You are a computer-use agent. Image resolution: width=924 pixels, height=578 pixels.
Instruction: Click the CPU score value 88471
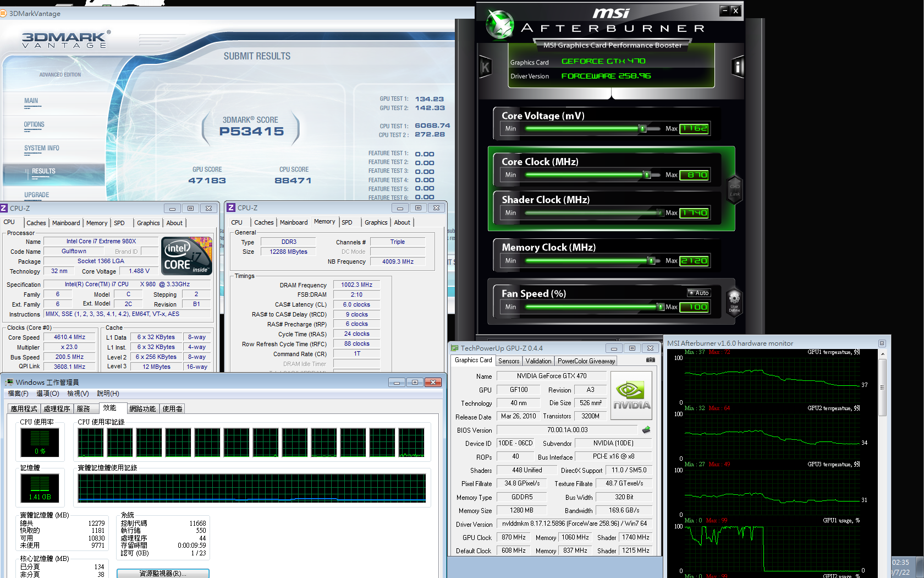coord(293,181)
